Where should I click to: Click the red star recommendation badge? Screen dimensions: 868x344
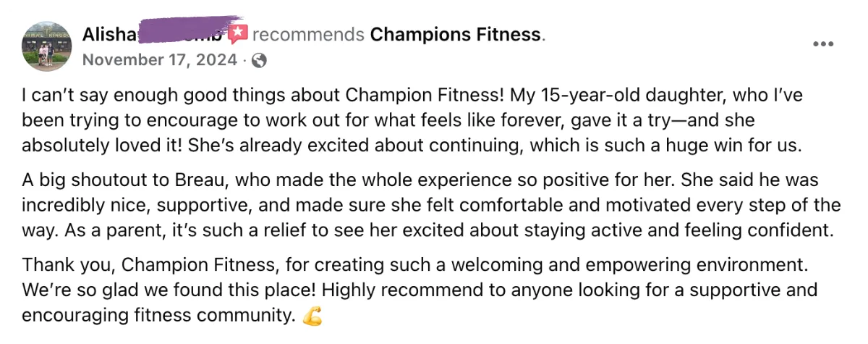[238, 33]
